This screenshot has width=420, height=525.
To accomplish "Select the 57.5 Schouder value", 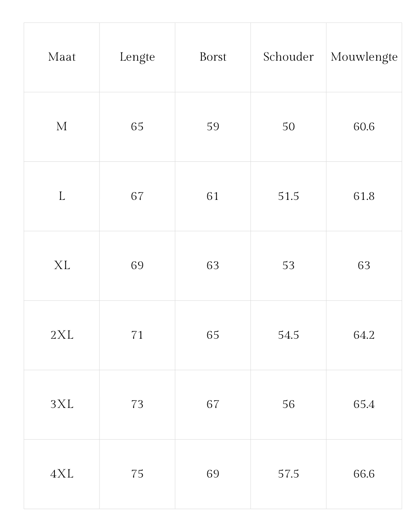I will click(x=288, y=474).
